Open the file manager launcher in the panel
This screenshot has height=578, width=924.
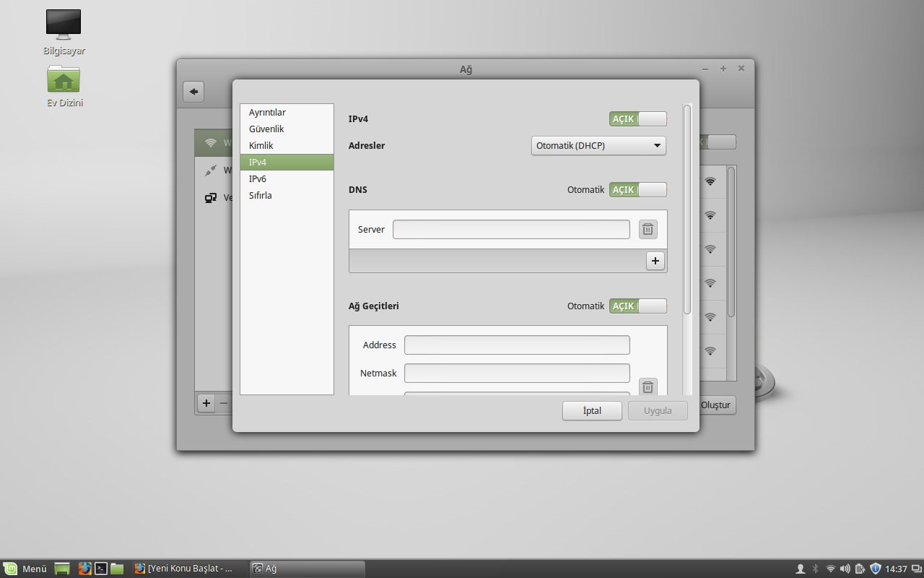[x=117, y=569]
